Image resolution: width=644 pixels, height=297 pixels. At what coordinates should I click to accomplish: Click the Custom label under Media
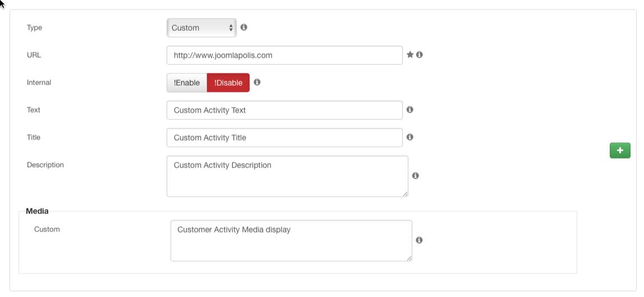[47, 229]
